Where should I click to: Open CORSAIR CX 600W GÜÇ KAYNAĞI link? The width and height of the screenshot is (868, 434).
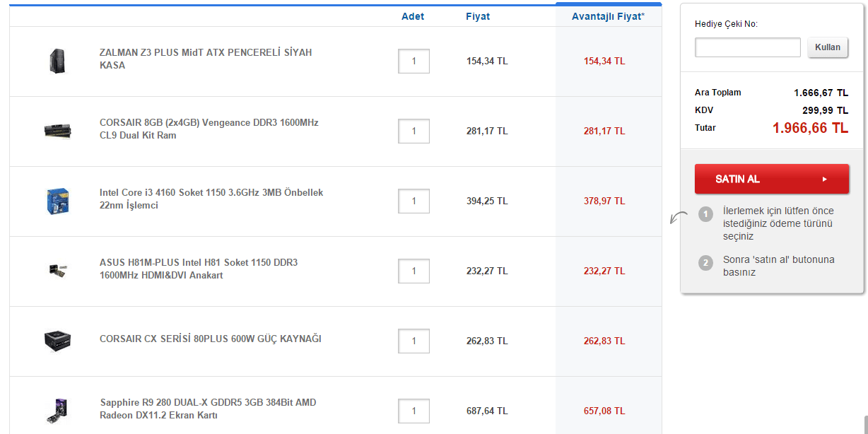pos(211,339)
